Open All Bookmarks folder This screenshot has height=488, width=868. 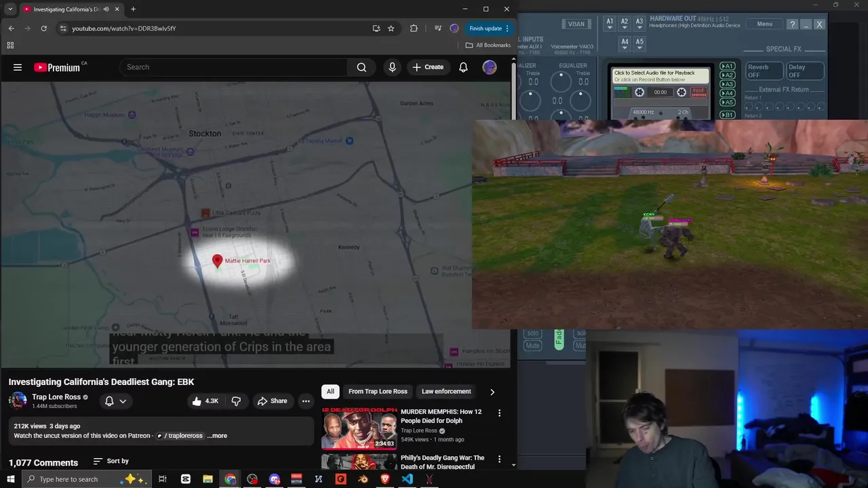(488, 45)
